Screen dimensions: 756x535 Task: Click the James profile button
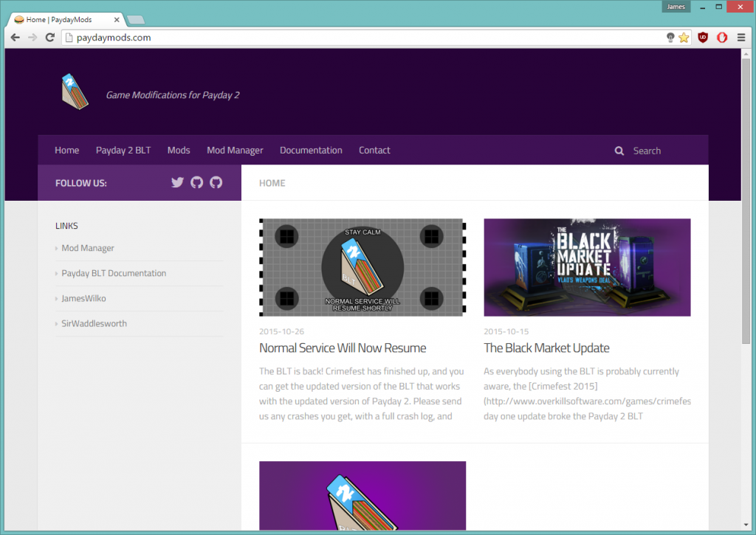pyautogui.click(x=676, y=7)
